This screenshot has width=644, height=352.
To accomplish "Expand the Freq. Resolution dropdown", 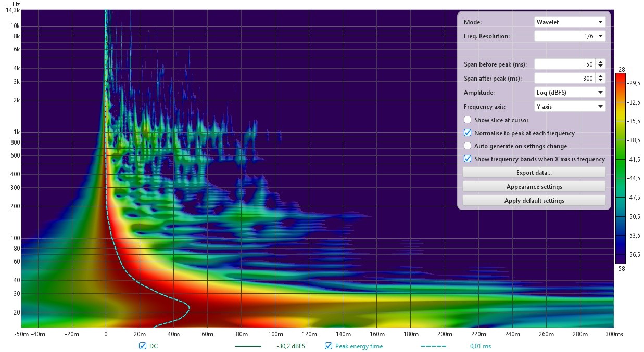I will pos(570,36).
